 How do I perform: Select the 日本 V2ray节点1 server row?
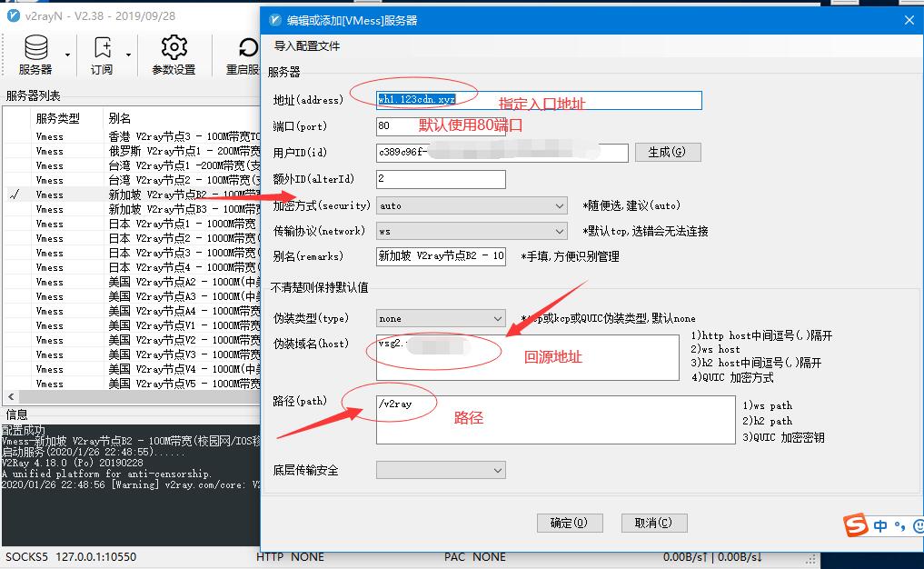click(132, 224)
